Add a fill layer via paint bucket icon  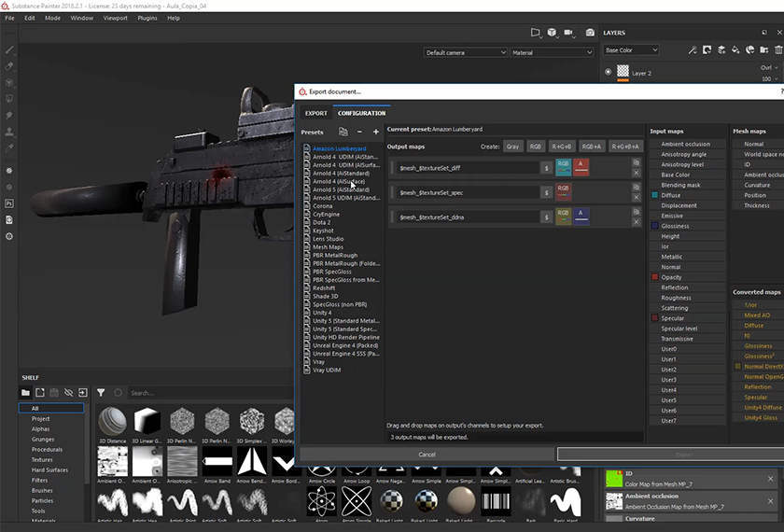click(x=736, y=50)
